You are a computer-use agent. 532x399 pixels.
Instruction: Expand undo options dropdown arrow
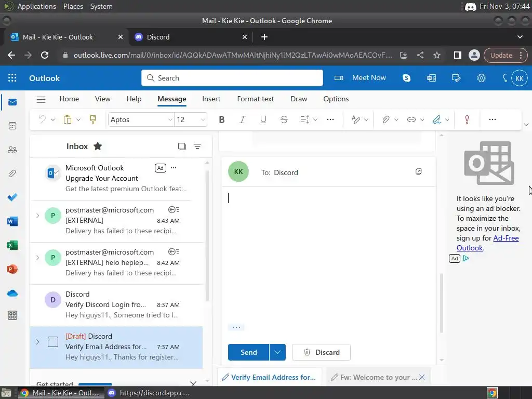point(53,119)
